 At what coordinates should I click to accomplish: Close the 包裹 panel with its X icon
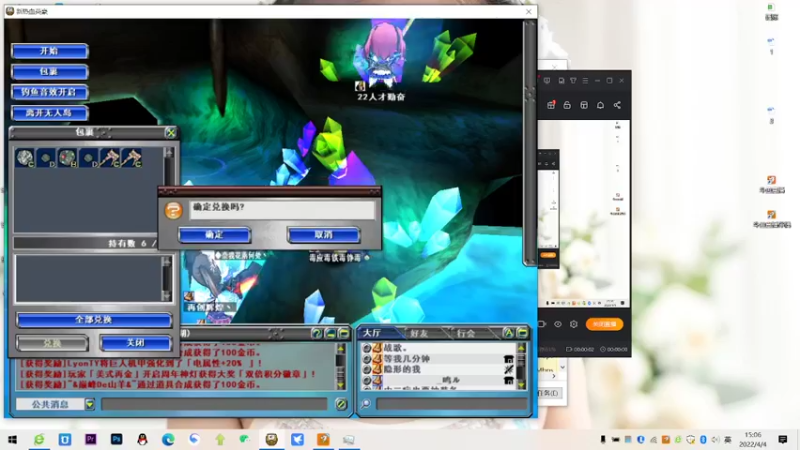tap(170, 133)
